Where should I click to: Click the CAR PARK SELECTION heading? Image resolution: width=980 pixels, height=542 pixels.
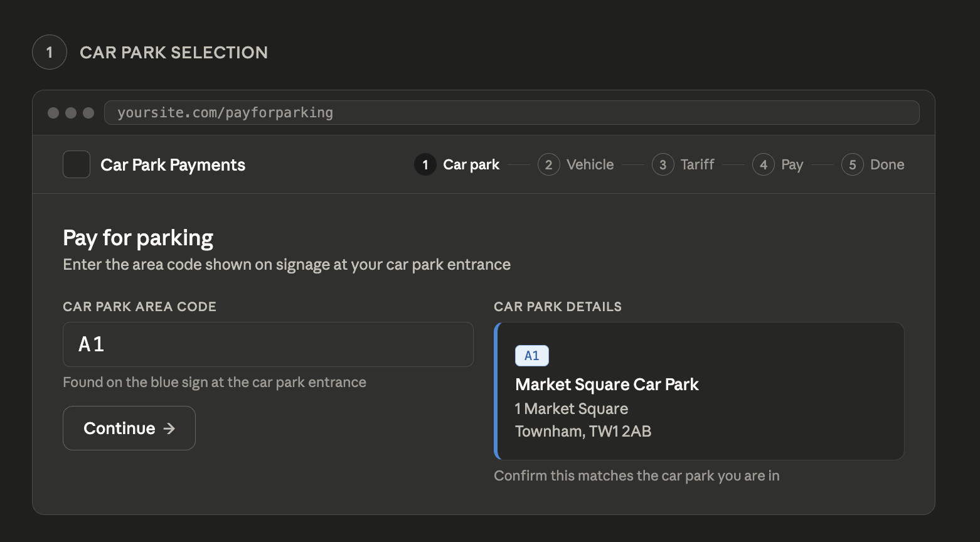pos(174,52)
